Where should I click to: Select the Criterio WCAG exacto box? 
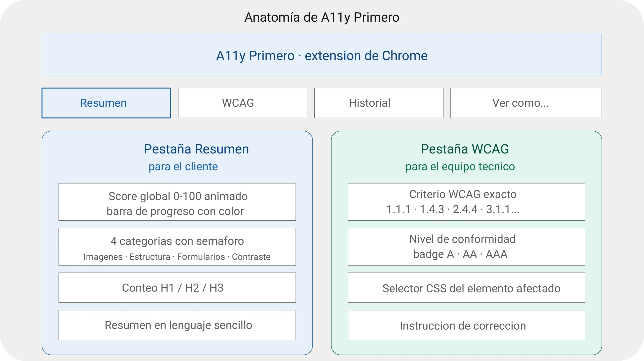[x=466, y=202]
